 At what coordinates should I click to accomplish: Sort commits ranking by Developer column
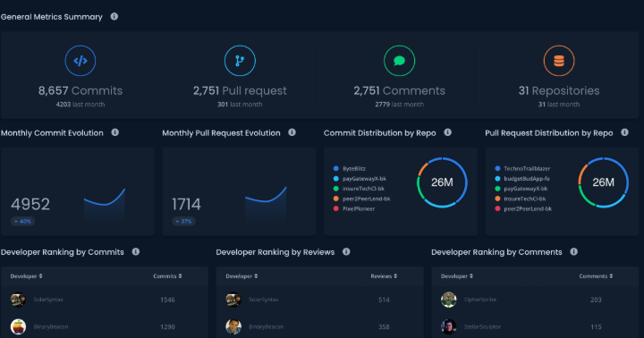(x=26, y=276)
